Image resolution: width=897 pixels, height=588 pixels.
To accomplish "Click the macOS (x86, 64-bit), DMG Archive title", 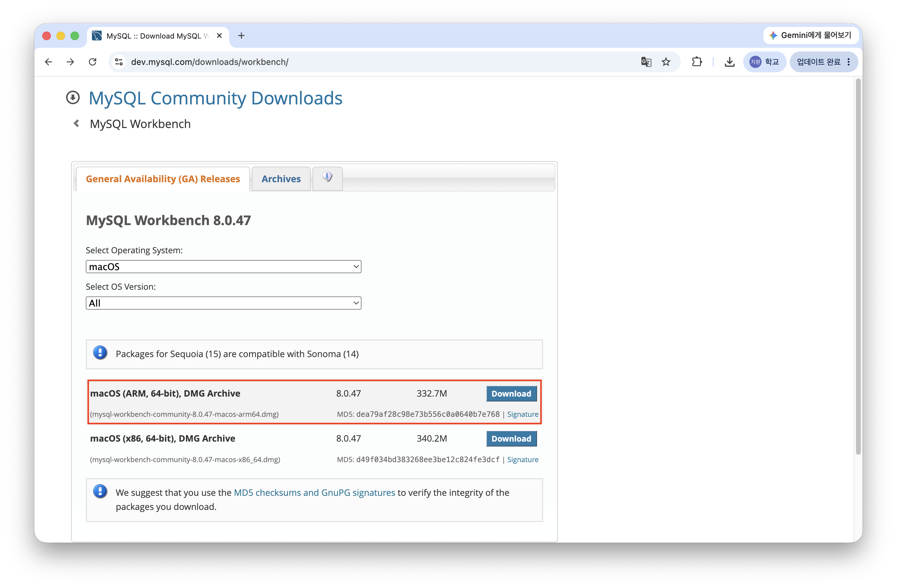I will 162,439.
